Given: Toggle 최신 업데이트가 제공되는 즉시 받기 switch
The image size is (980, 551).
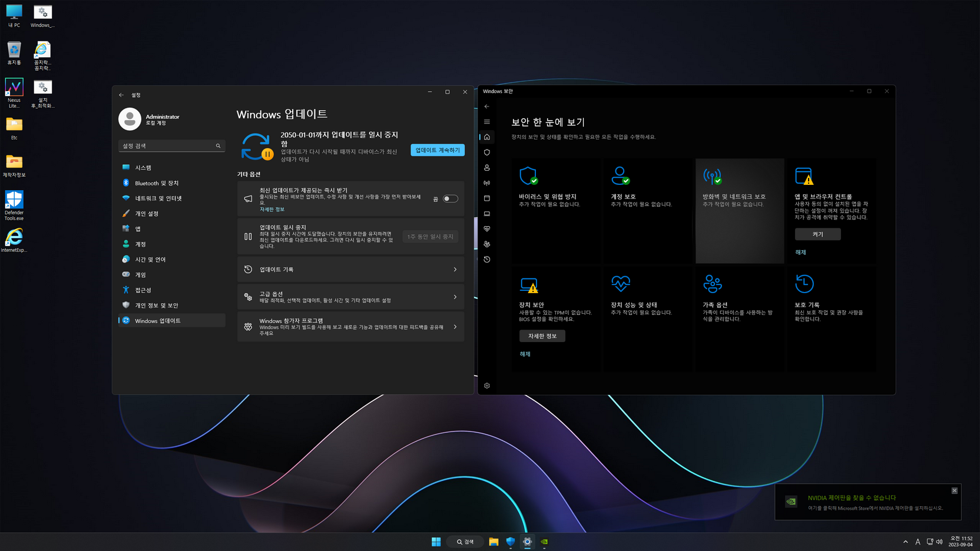Looking at the screenshot, I should [451, 199].
